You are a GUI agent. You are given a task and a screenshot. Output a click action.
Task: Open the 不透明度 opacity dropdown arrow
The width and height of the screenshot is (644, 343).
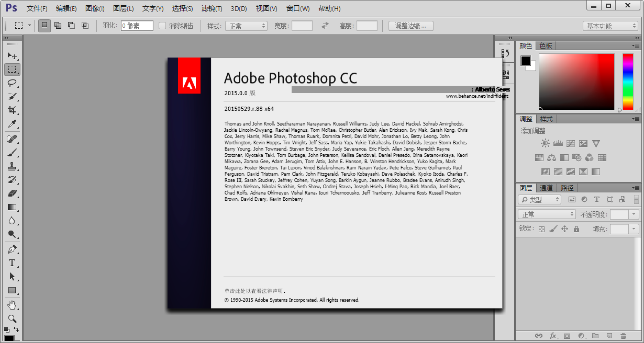point(634,214)
